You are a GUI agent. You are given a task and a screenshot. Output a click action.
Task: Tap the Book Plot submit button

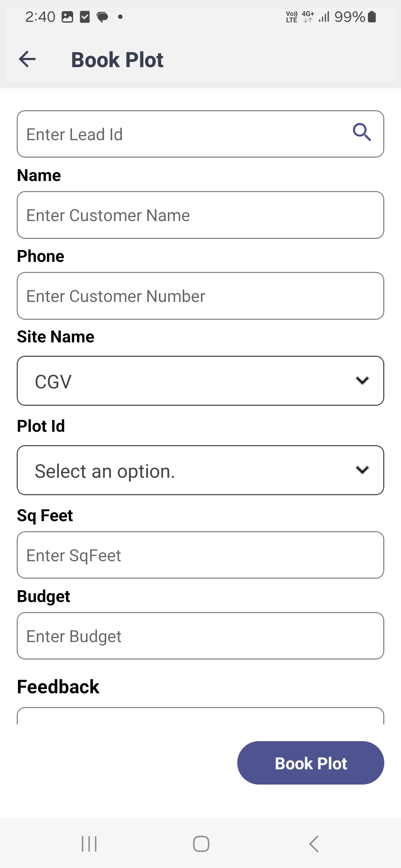[x=311, y=763]
